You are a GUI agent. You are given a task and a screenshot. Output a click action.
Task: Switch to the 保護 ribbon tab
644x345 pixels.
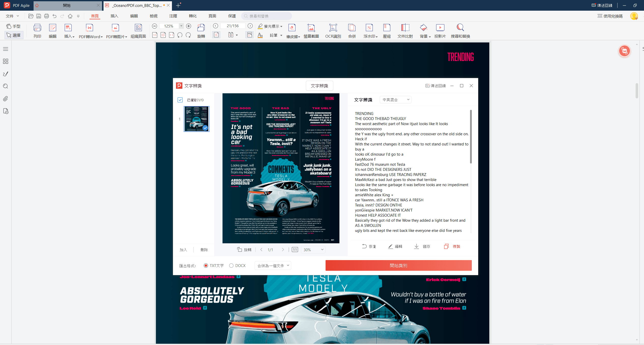point(232,16)
